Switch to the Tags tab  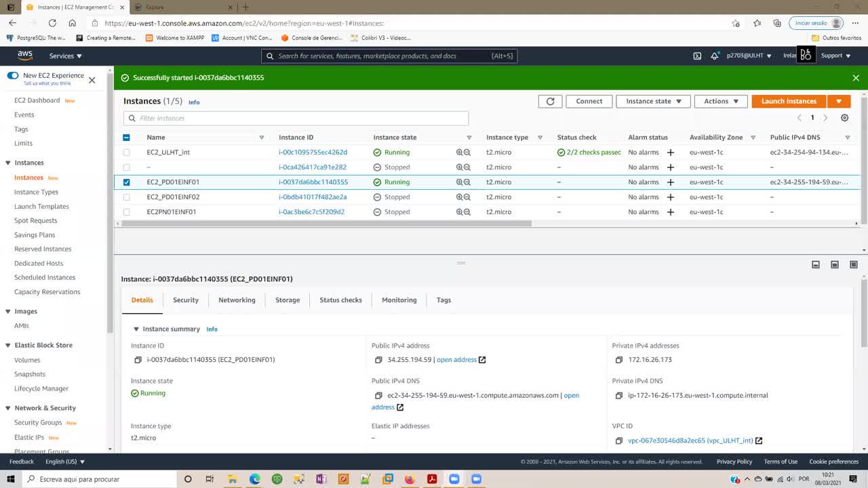click(x=443, y=300)
